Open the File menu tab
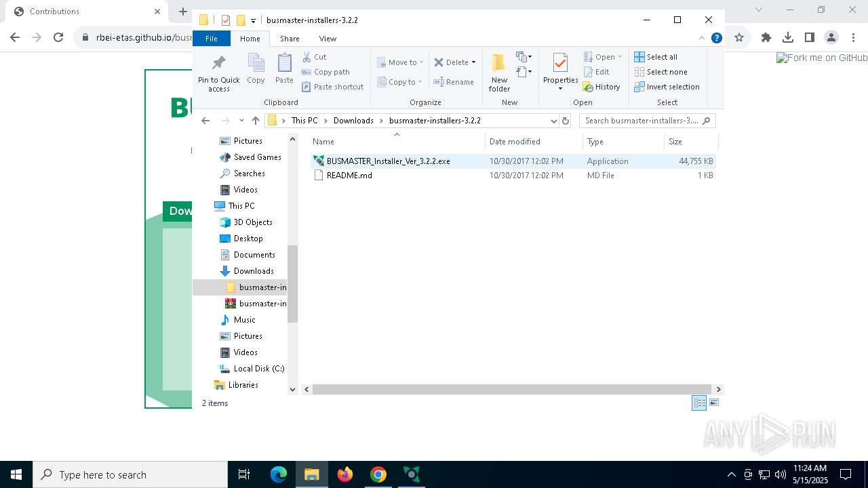This screenshot has width=868, height=488. tap(212, 39)
